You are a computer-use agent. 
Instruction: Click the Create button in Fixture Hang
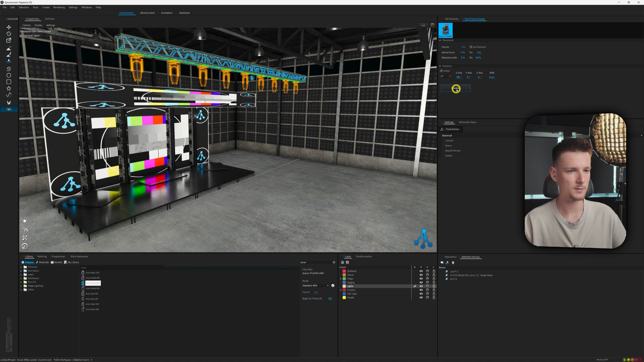(x=455, y=88)
